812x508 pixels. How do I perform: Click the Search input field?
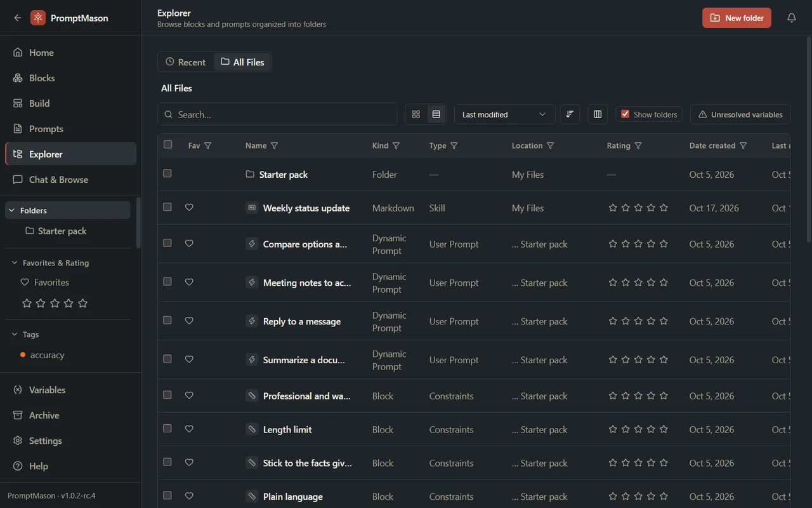(277, 114)
